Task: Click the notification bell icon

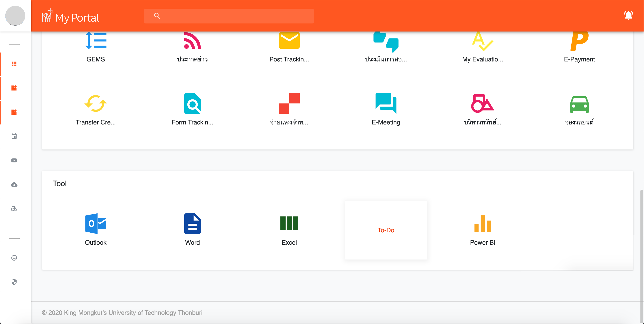Action: pos(628,16)
